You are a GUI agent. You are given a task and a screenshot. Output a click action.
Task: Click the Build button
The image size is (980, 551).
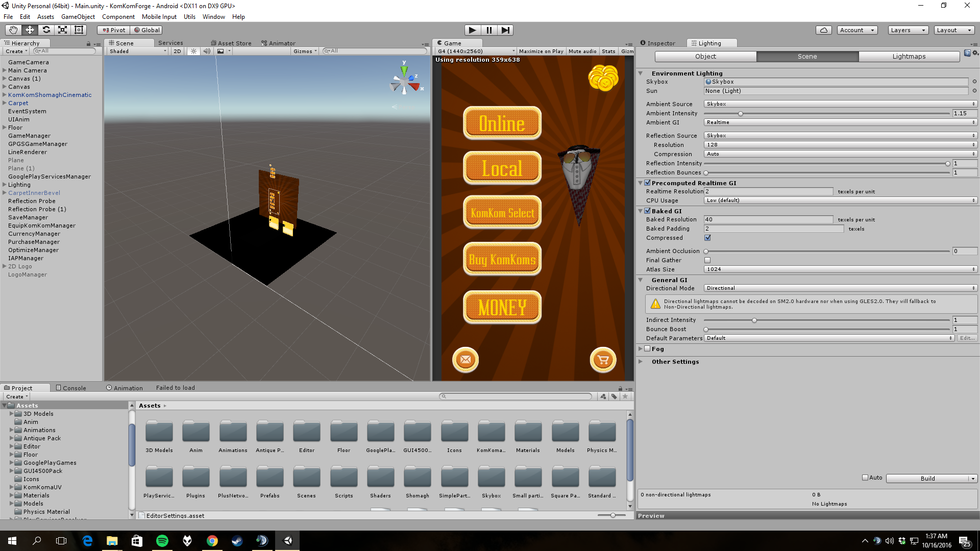(x=927, y=479)
